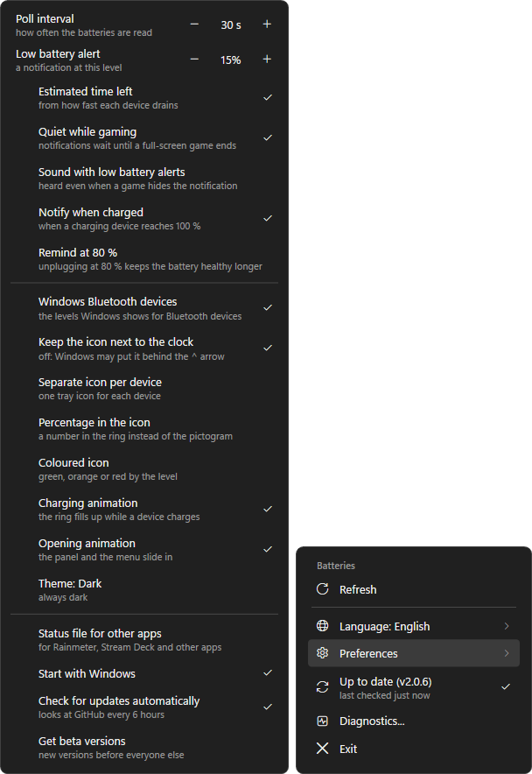Click 'last checked just now' text

pos(384,695)
